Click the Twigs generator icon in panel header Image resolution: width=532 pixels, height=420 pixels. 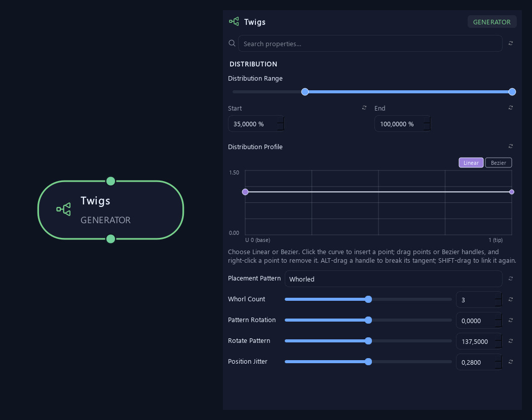tap(234, 22)
